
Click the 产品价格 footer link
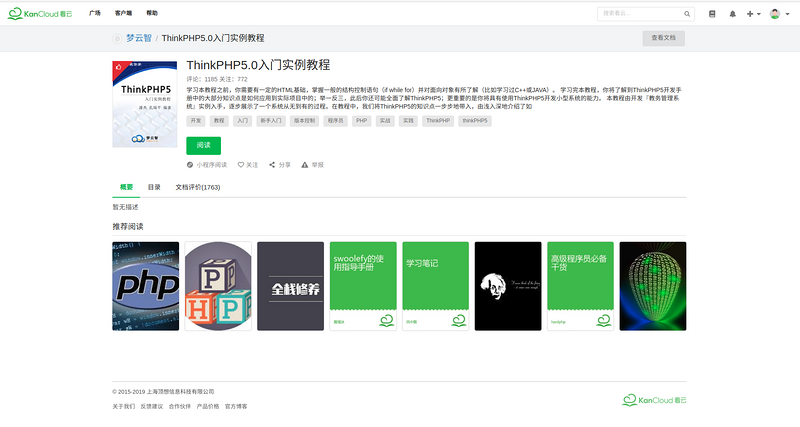tap(208, 407)
